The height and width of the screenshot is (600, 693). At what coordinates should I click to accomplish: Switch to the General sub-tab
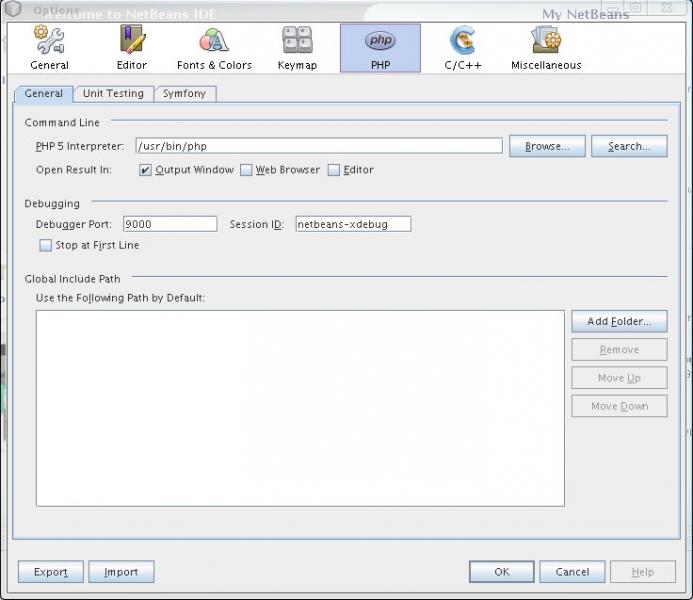[x=43, y=94]
